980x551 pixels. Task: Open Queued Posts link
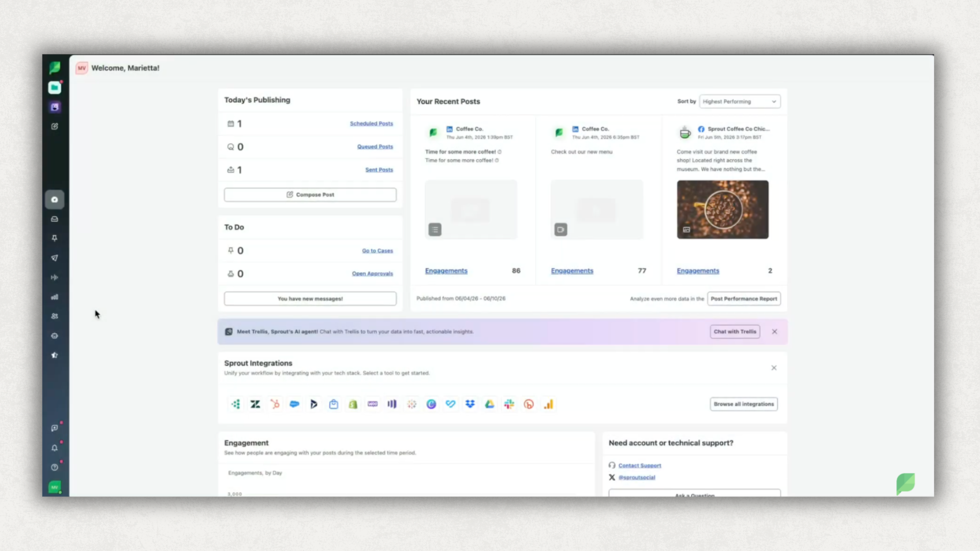point(375,147)
